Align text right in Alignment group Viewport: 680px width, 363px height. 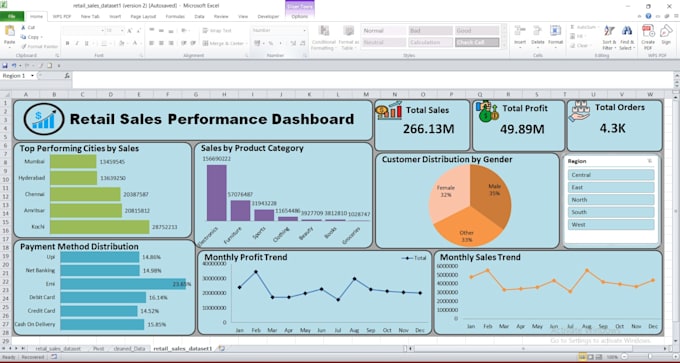point(171,43)
